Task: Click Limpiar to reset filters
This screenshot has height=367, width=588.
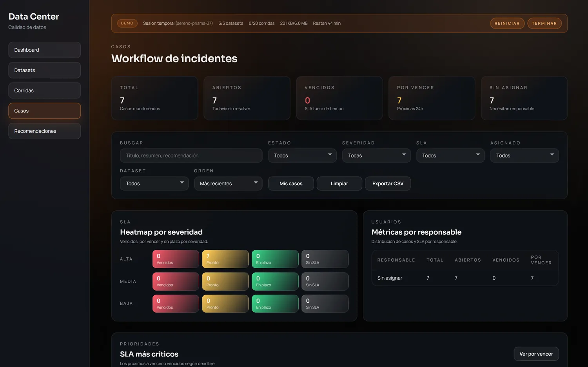Action: click(339, 183)
